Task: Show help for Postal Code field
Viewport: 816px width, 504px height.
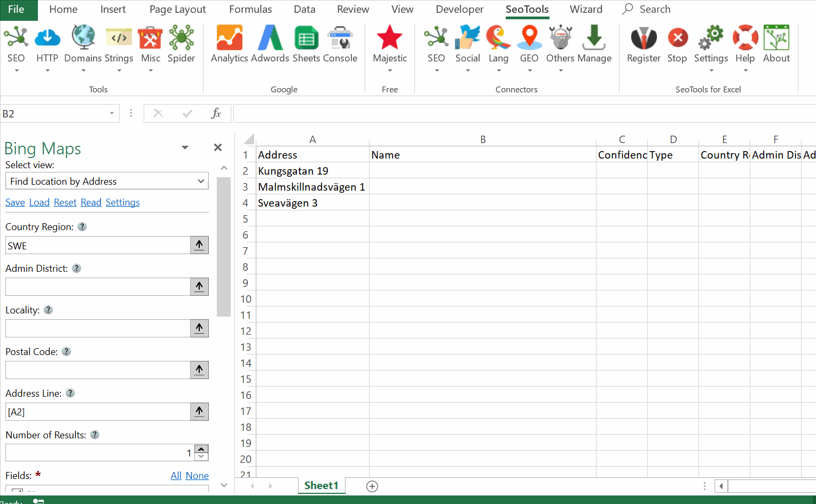Action: (x=66, y=351)
